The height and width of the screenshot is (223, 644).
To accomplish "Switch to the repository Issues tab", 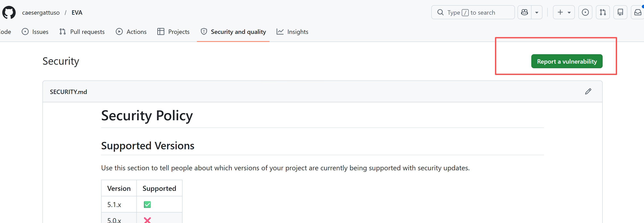I will pos(35,32).
